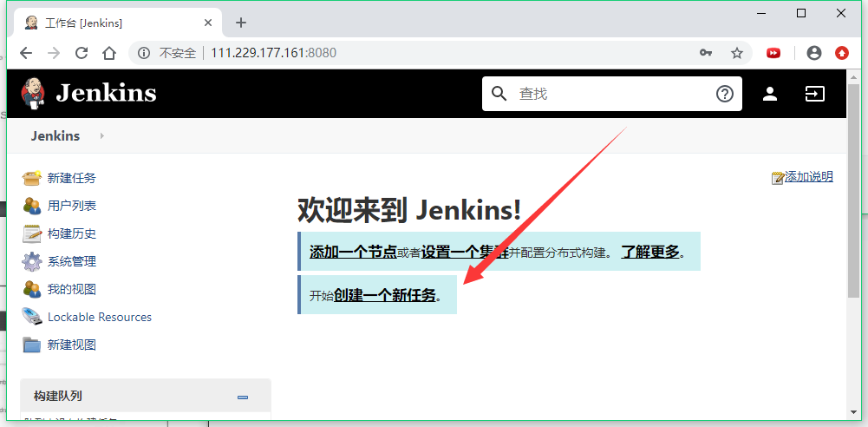Open the Chrome profile avatar icon
868x427 pixels.
pos(814,53)
